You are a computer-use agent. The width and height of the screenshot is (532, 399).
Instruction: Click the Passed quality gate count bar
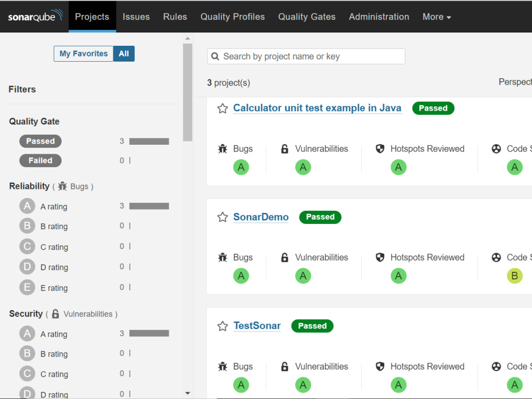(x=149, y=141)
